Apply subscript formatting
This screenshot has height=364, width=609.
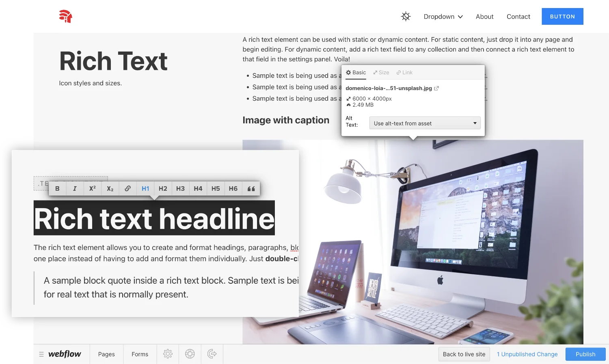pyautogui.click(x=110, y=189)
